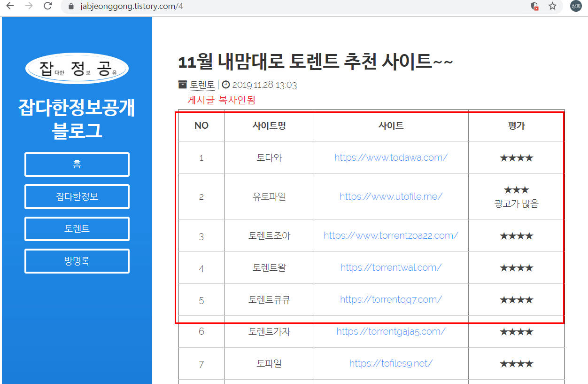Image resolution: width=588 pixels, height=384 pixels.
Task: Click the star rating in the 토파일 row
Action: (x=516, y=364)
